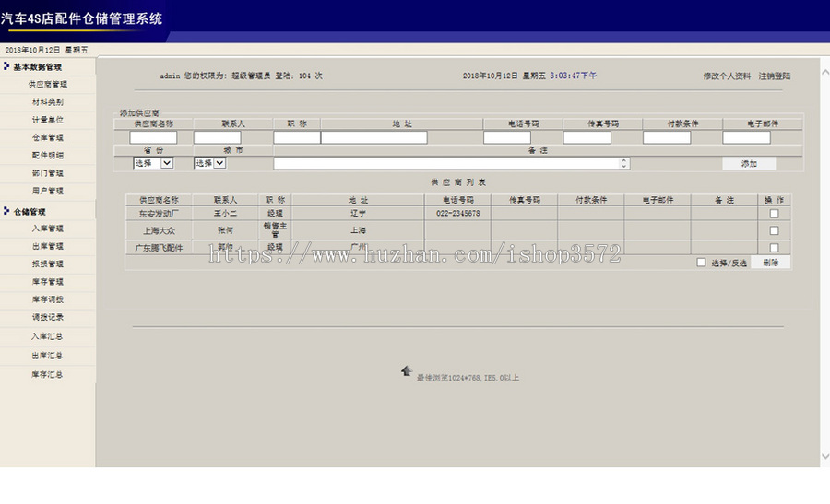Image resolution: width=830 pixels, height=504 pixels.
Task: Go to 调拨记录 in the sidebar
Action: click(48, 317)
